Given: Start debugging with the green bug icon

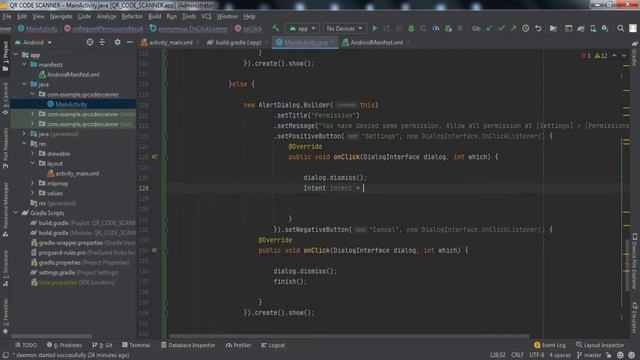Looking at the screenshot, I should 411,29.
